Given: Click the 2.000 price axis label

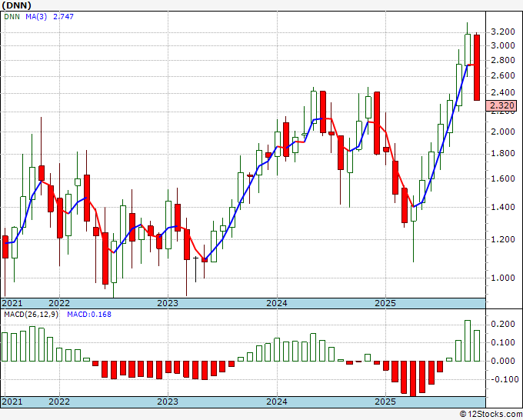Looking at the screenshot, I should point(503,132).
